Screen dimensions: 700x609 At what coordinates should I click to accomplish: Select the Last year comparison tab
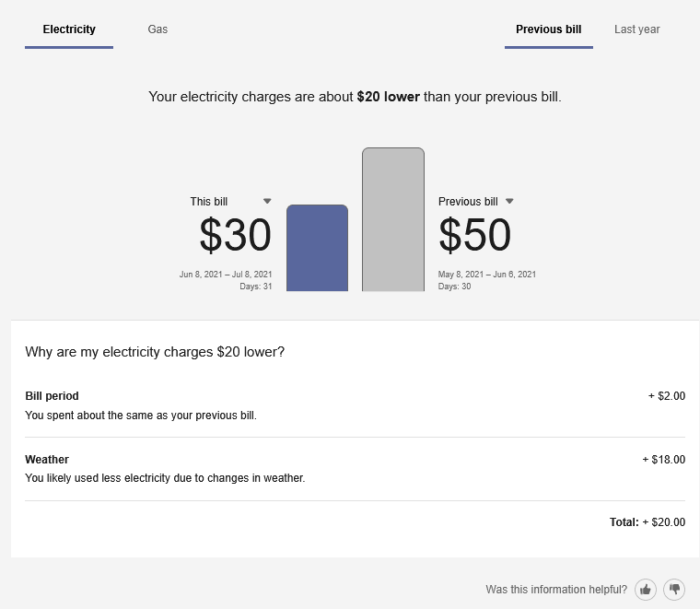[x=637, y=29]
